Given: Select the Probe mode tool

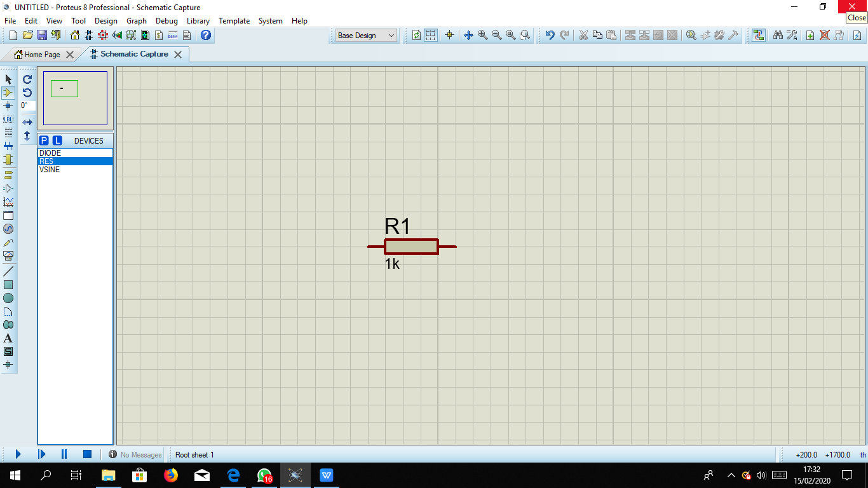Looking at the screenshot, I should click(8, 242).
